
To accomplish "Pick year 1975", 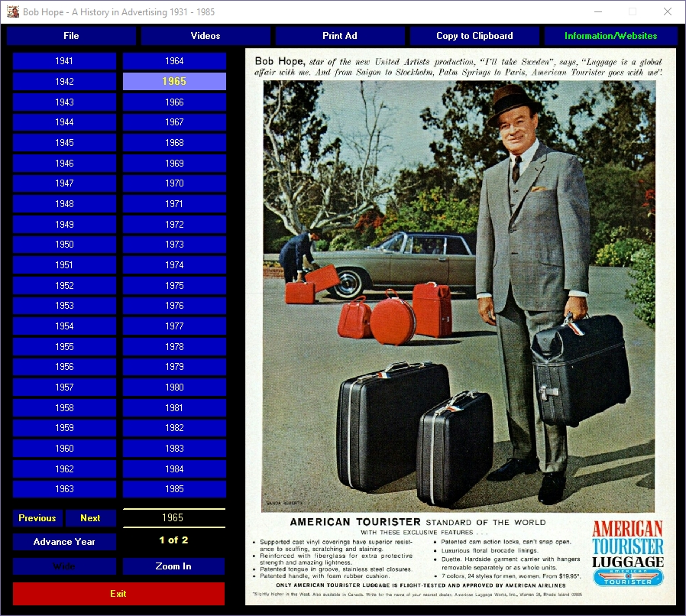I will (175, 285).
